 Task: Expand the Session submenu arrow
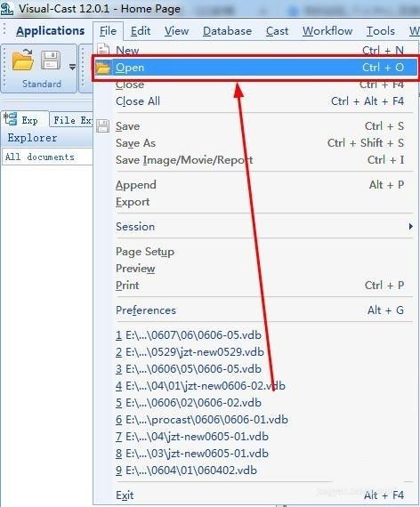point(410,226)
